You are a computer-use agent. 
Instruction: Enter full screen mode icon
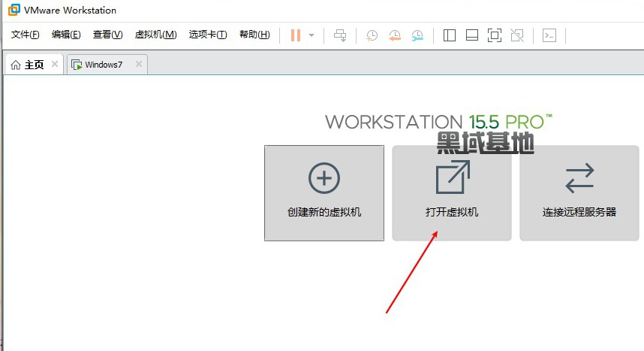495,35
